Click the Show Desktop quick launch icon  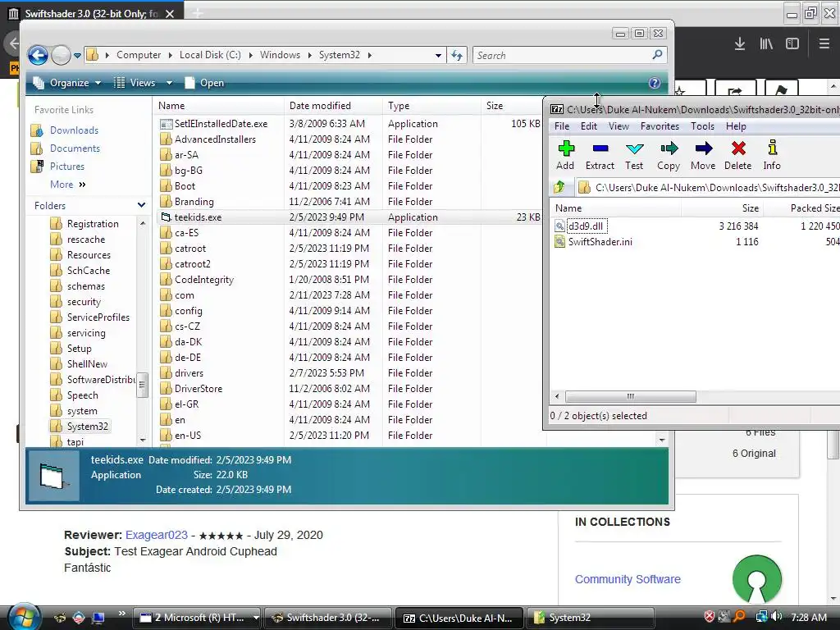[x=98, y=618]
